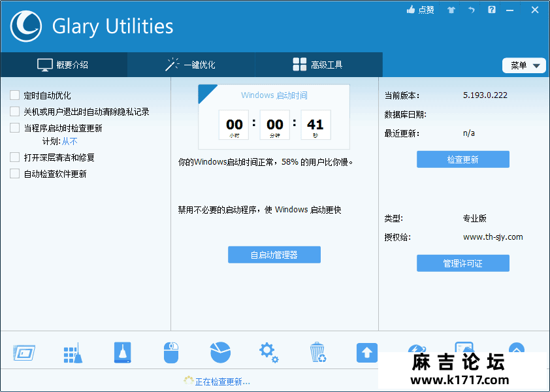550x392 pixels.
Task: Click the n/a value beside 最近更新
Action: click(469, 133)
